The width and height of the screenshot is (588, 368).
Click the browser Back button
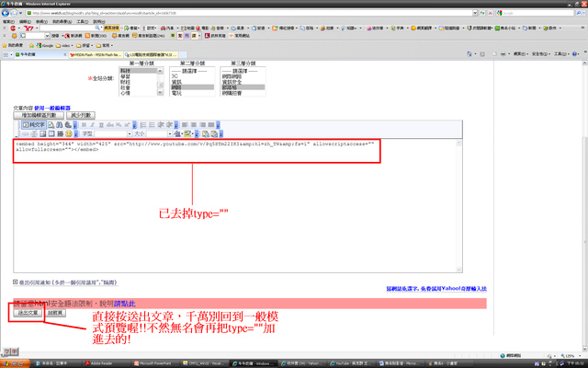[6, 13]
